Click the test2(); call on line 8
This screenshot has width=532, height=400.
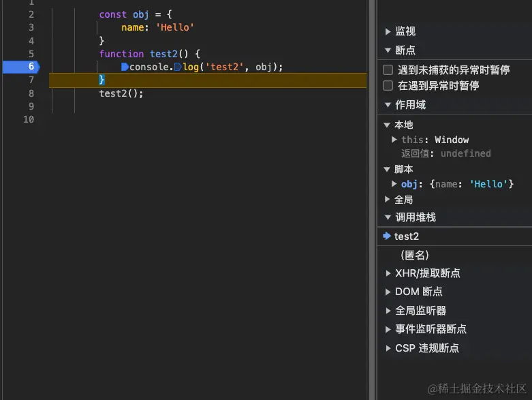121,93
